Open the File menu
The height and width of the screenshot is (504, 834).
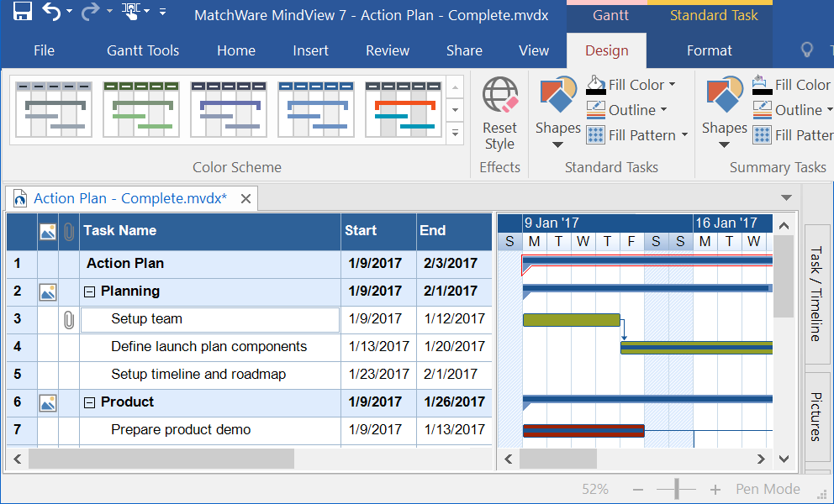44,50
